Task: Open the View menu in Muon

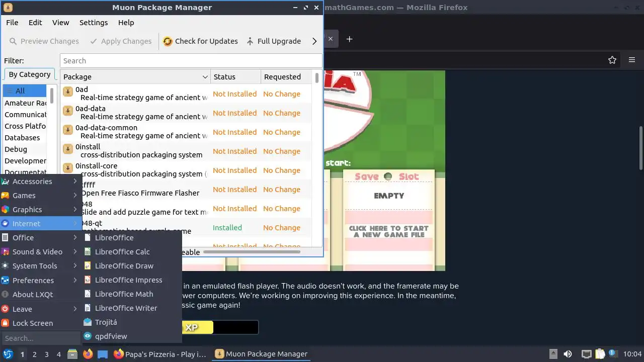Action: pyautogui.click(x=61, y=23)
